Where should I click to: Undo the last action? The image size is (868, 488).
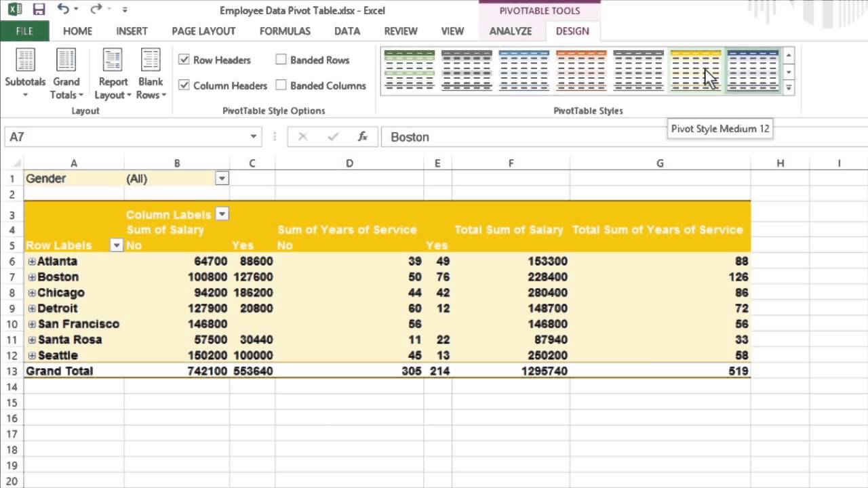click(63, 9)
